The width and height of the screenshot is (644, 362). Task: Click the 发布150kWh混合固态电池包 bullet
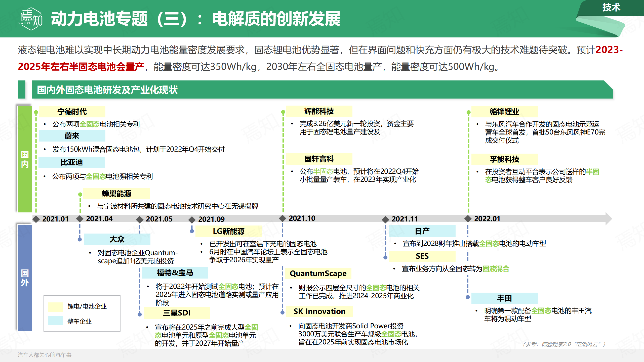pos(138,149)
